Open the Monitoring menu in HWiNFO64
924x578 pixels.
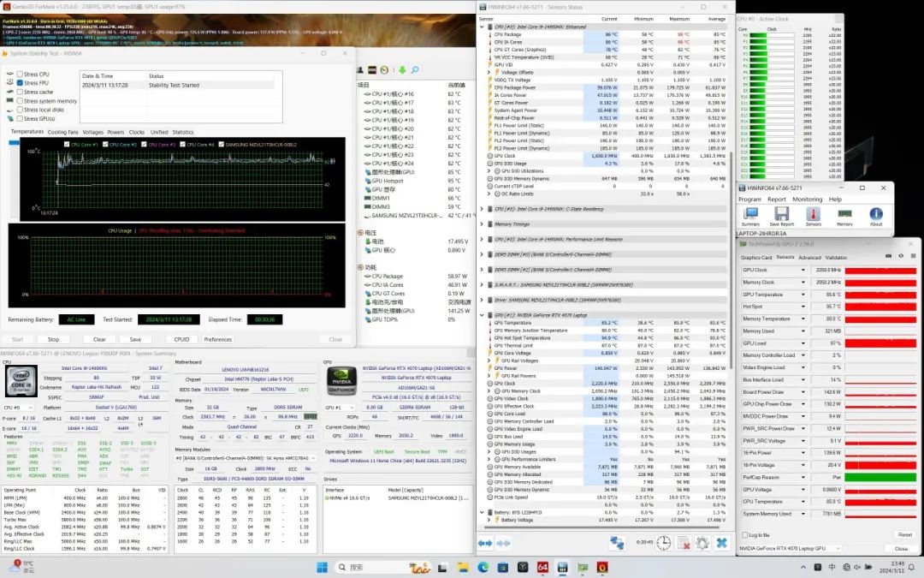click(x=807, y=199)
